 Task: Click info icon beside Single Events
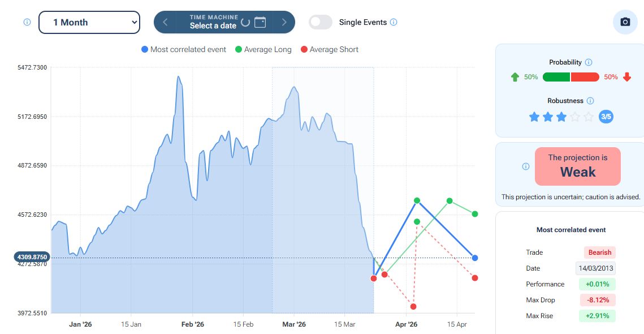(394, 22)
